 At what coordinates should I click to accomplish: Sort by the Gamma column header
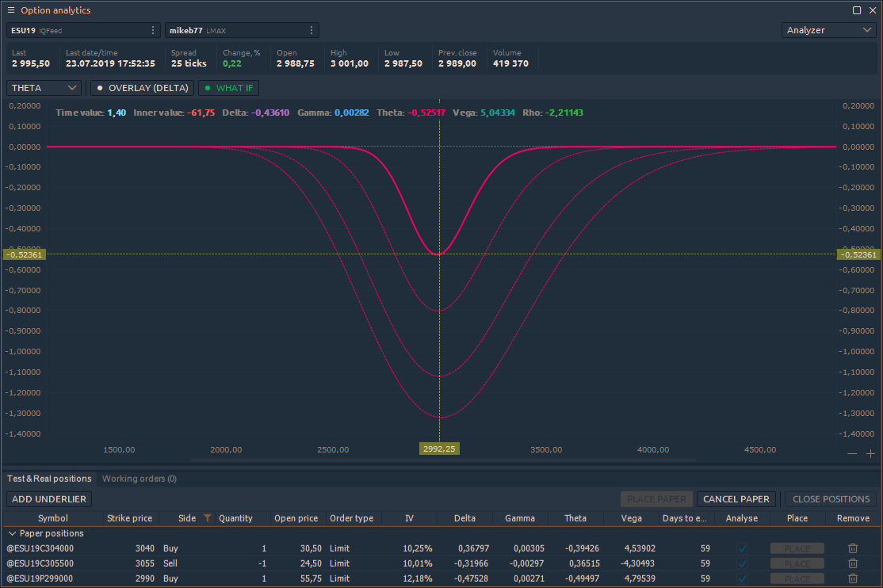pyautogui.click(x=520, y=518)
